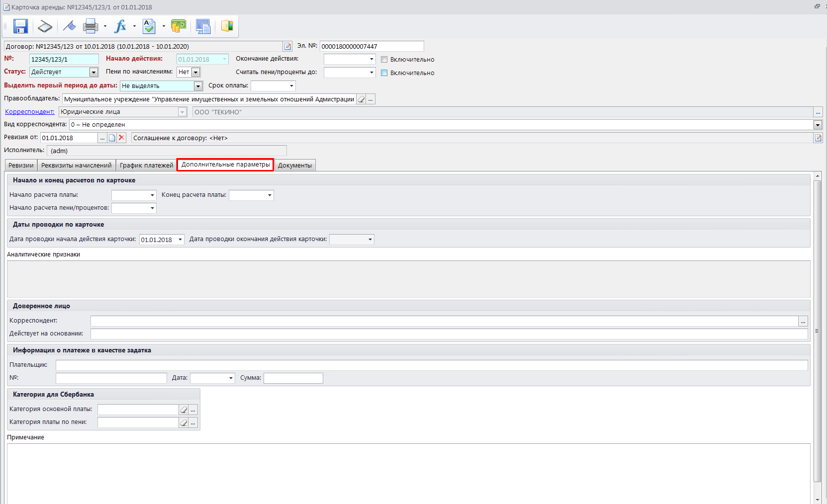The height and width of the screenshot is (504, 827).
Task: Click the Эл. № input field
Action: point(371,46)
